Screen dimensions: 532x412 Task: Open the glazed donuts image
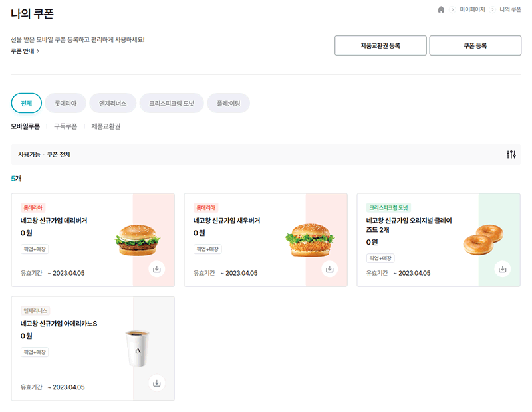(x=483, y=239)
